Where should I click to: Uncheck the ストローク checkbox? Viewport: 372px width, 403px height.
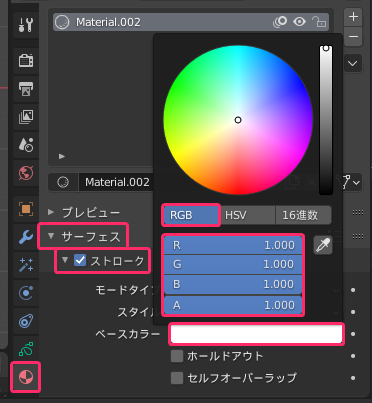[80, 260]
